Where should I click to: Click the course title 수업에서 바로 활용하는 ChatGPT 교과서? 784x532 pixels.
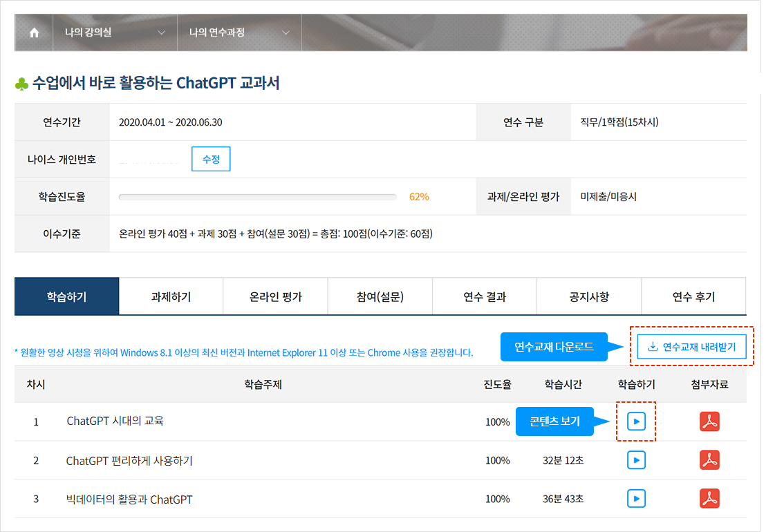[x=156, y=83]
